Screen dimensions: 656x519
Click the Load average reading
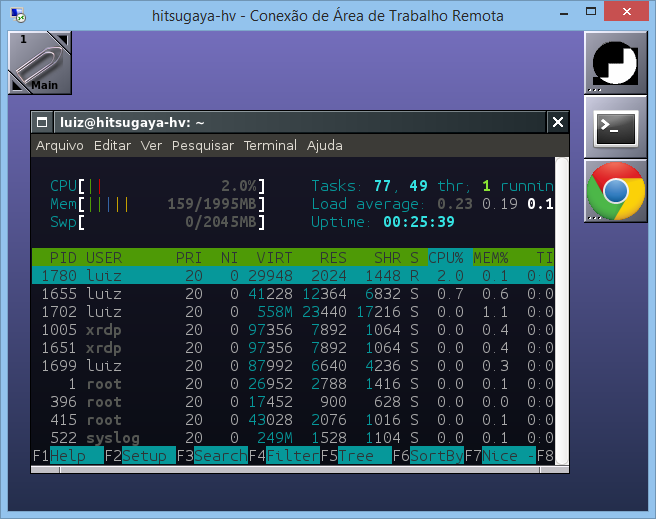432,204
